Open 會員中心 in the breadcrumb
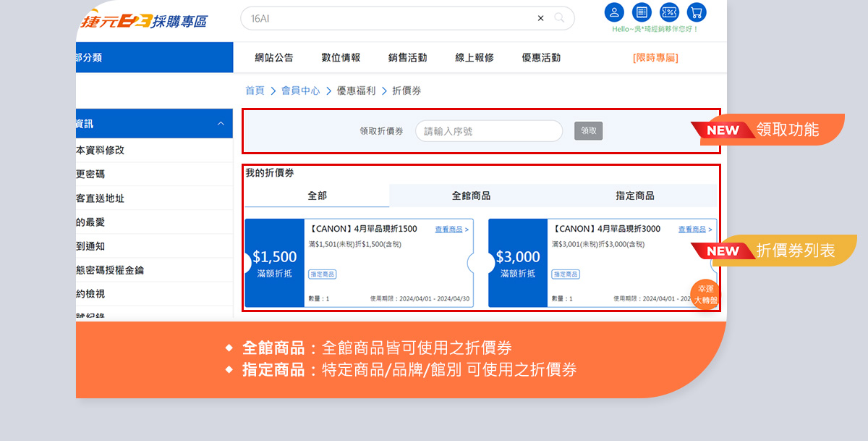Image resolution: width=868 pixels, height=441 pixels. click(x=300, y=91)
